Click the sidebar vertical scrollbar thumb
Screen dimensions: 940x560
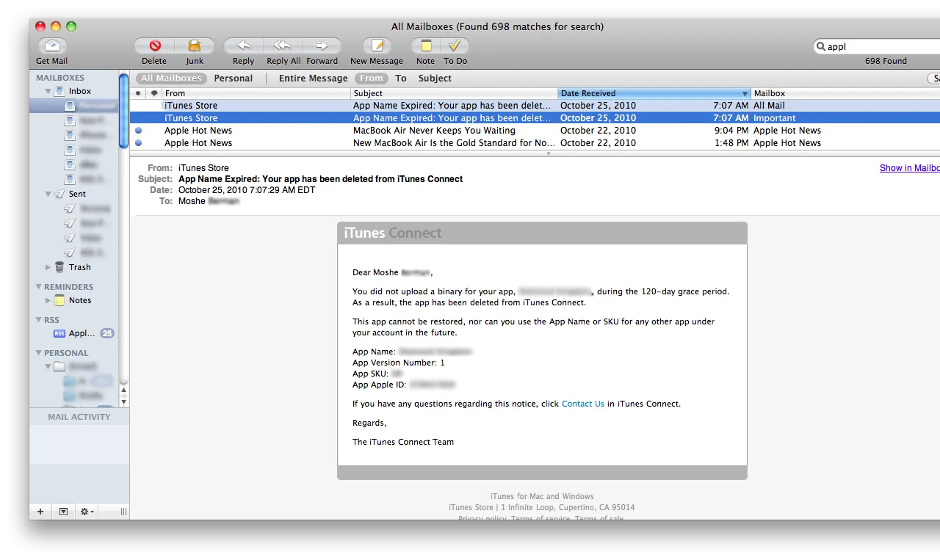tap(123, 110)
